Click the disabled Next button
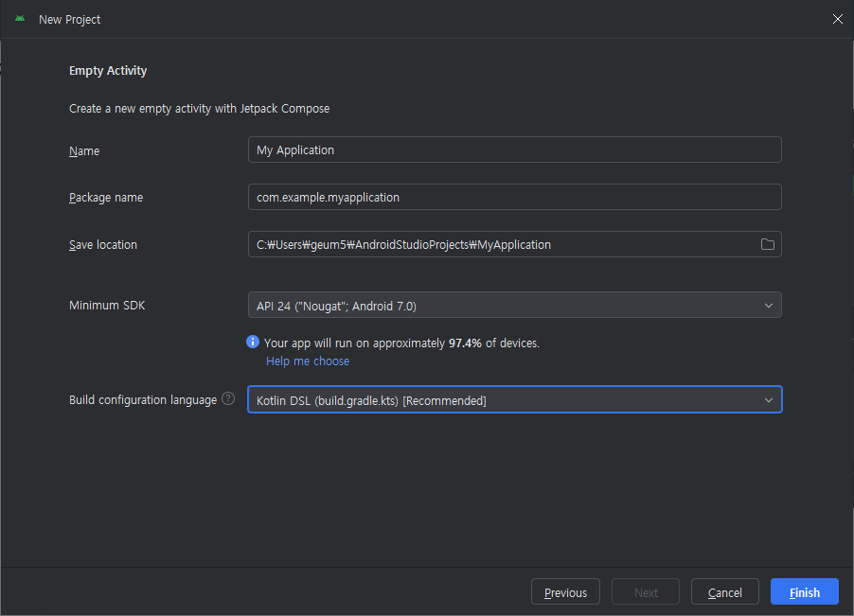 pos(646,592)
